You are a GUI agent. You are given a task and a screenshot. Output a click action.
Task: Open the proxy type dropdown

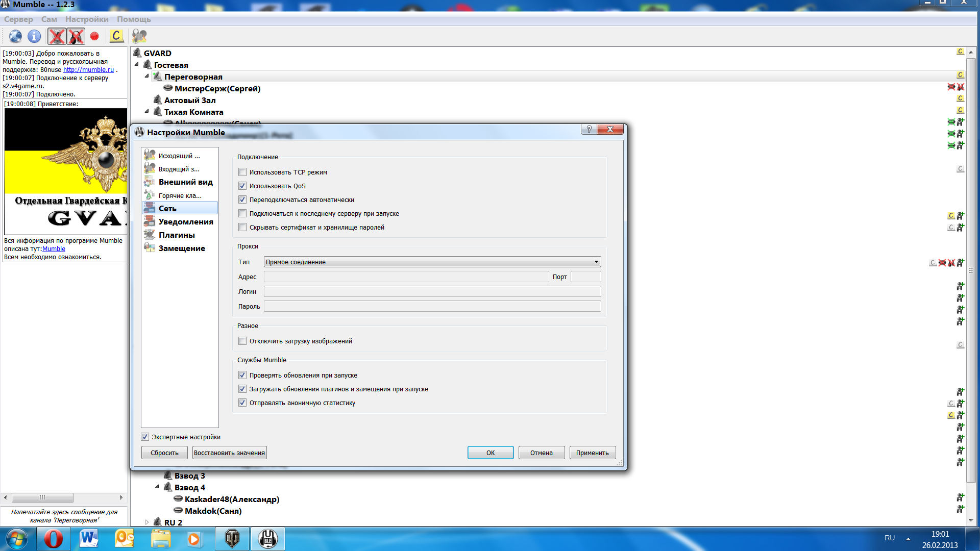[432, 262]
